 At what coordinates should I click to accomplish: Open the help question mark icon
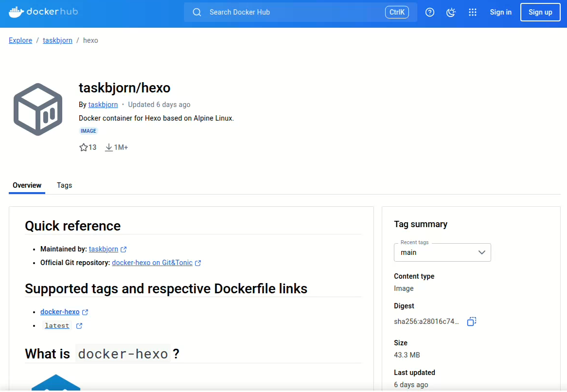(429, 12)
